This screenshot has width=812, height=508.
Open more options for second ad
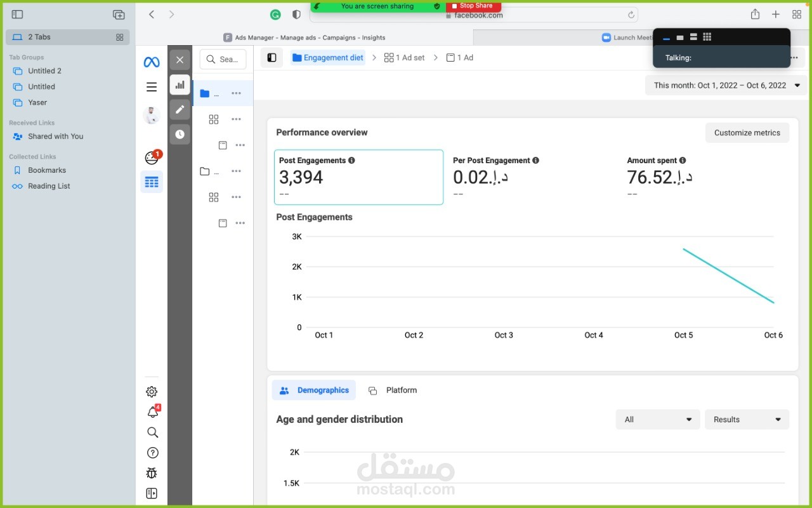click(240, 224)
